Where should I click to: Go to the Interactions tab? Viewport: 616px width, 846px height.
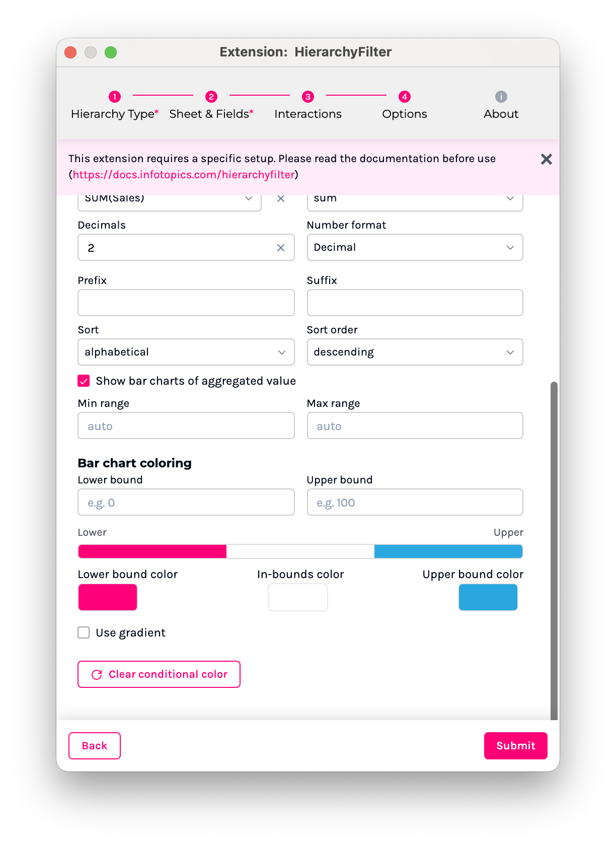(x=308, y=114)
